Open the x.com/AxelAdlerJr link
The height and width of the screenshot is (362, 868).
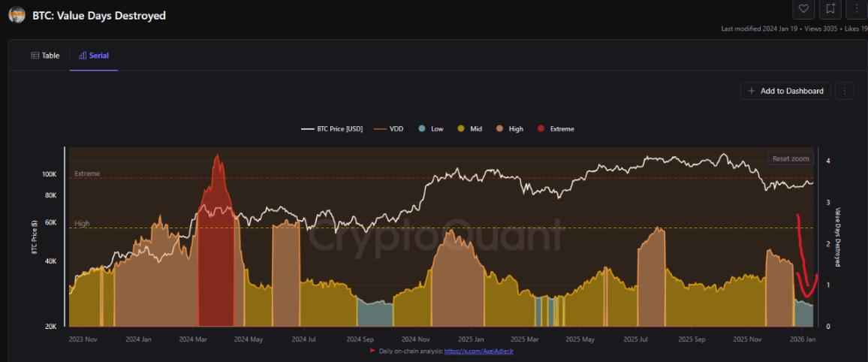pyautogui.click(x=478, y=351)
